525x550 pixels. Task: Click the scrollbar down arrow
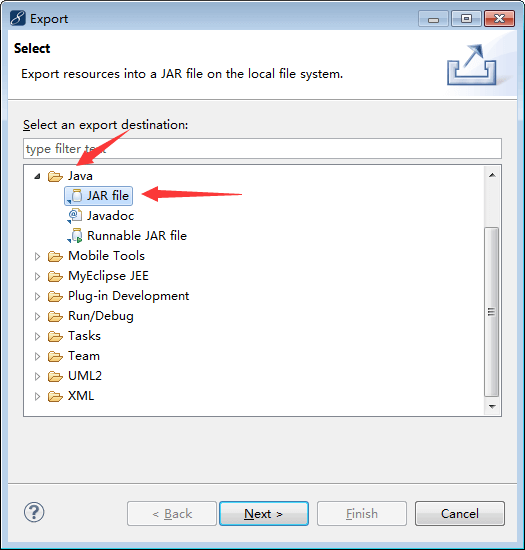click(x=492, y=407)
